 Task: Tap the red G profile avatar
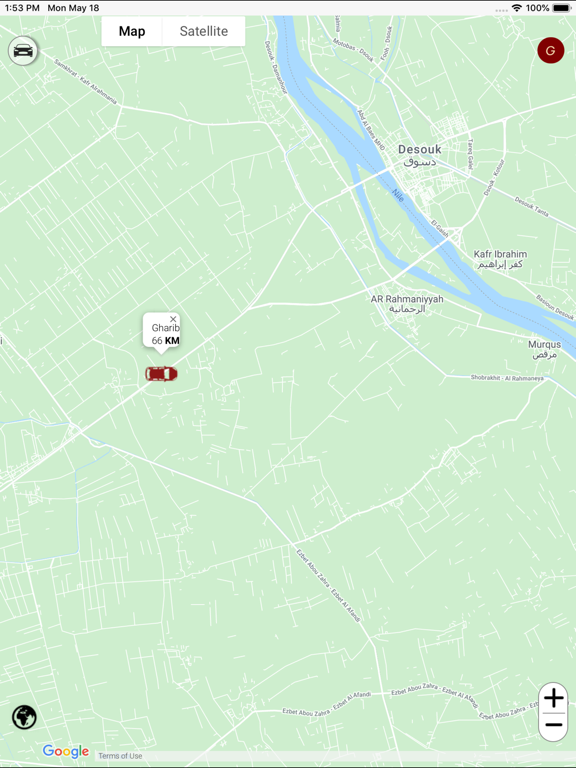(551, 50)
